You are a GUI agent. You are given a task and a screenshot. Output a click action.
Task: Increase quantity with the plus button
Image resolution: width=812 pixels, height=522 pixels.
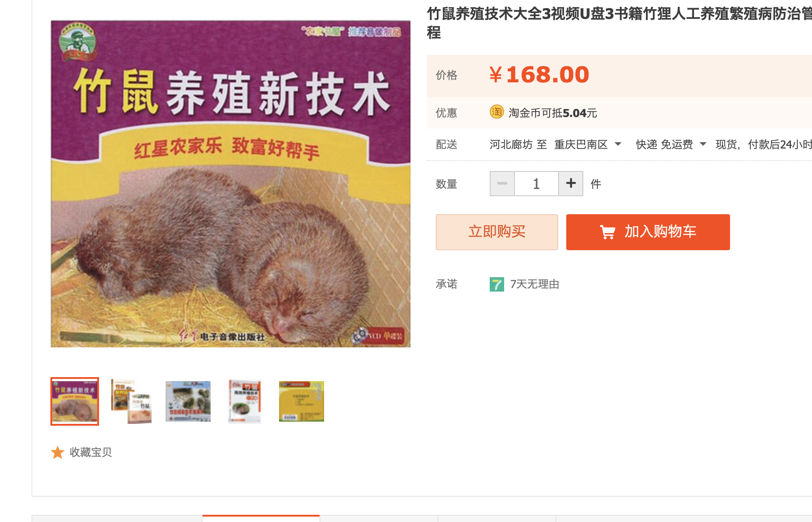pos(571,184)
